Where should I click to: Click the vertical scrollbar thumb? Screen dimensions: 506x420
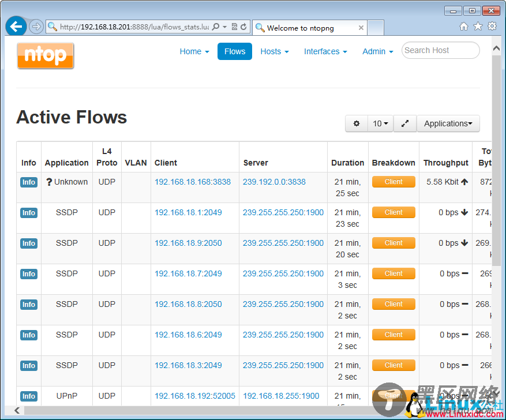tap(497, 160)
